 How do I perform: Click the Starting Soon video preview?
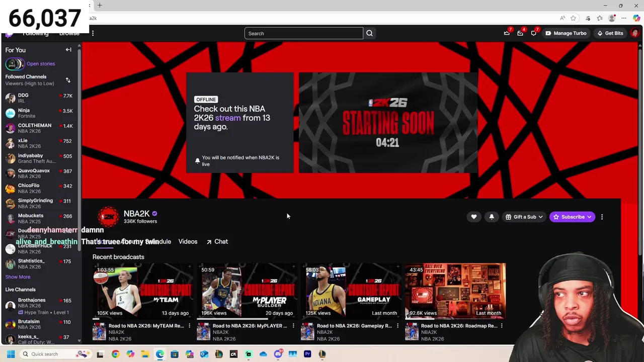coord(388,123)
